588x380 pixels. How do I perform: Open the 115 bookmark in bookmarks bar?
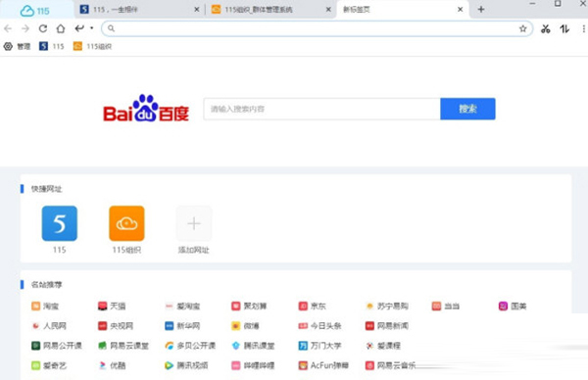point(52,46)
